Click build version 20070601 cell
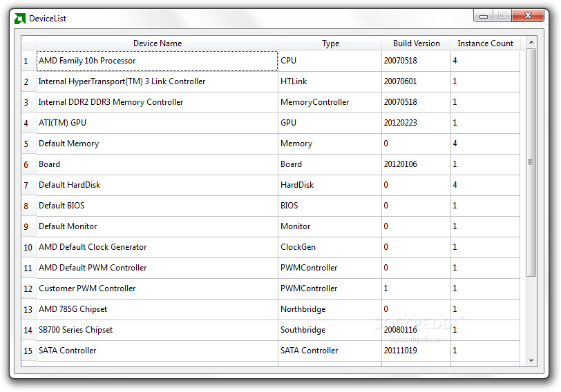The width and height of the screenshot is (561, 392). click(x=416, y=81)
